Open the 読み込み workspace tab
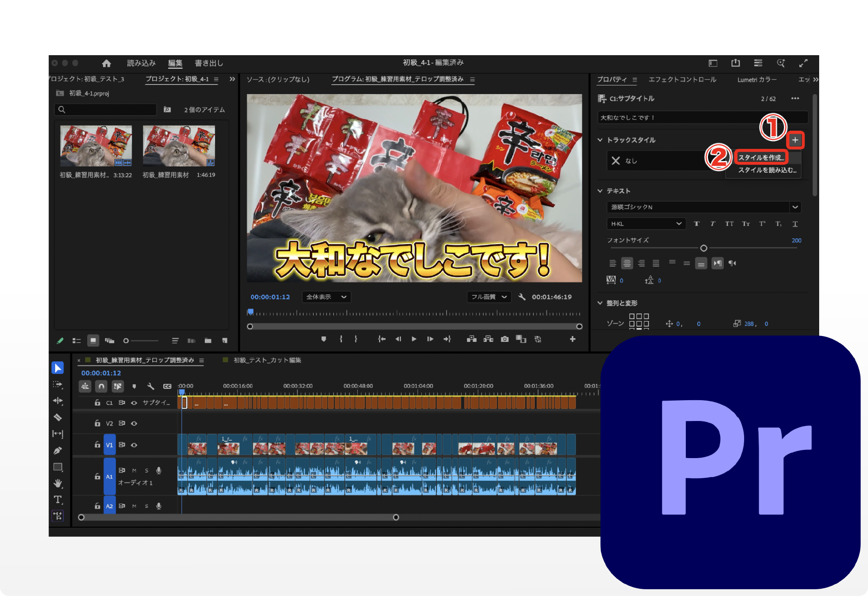The height and width of the screenshot is (596, 868). coord(141,63)
